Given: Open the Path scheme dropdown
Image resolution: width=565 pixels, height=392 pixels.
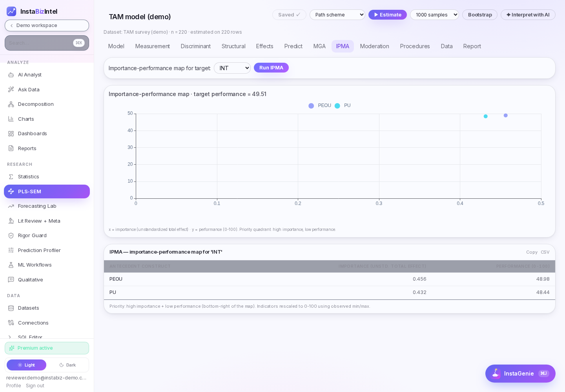Looking at the screenshot, I should tap(337, 15).
